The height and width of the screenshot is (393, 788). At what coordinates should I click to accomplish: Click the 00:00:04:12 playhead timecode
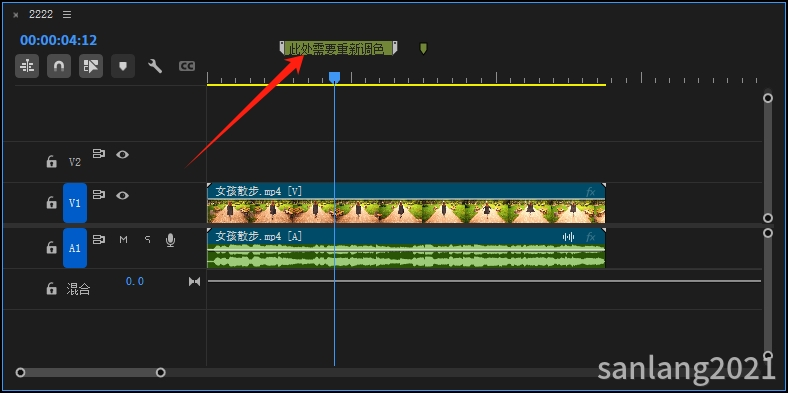pos(58,40)
